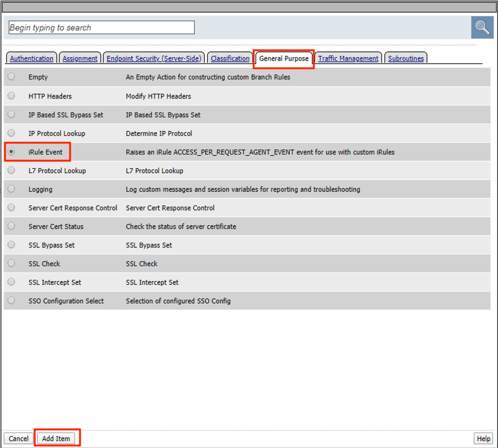Click the 'Logging' item name
This screenshot has height=448, width=498.
pyautogui.click(x=40, y=189)
